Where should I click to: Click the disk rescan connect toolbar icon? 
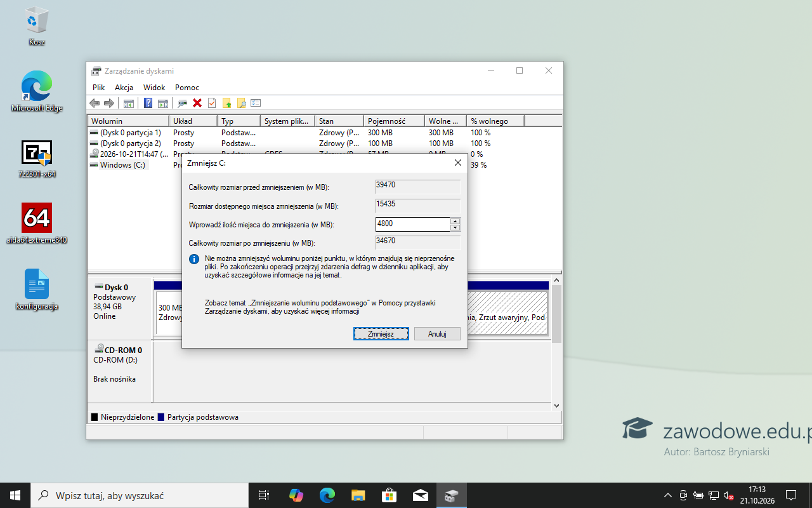[x=183, y=103]
